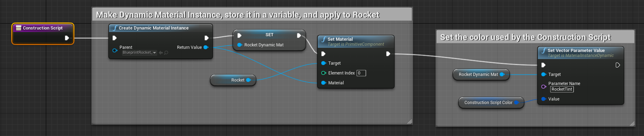Image resolution: width=644 pixels, height=136 pixels.
Task: Click the Set Material Target input pin
Action: click(x=323, y=63)
